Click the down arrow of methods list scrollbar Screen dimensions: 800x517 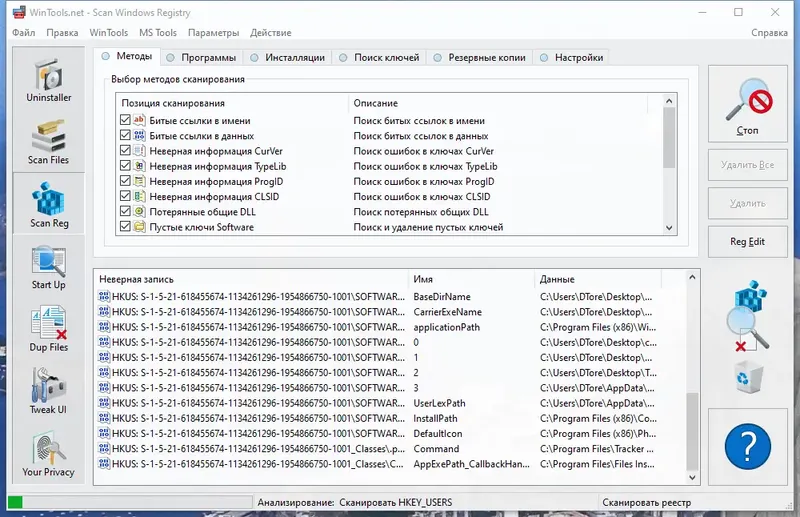pos(669,228)
